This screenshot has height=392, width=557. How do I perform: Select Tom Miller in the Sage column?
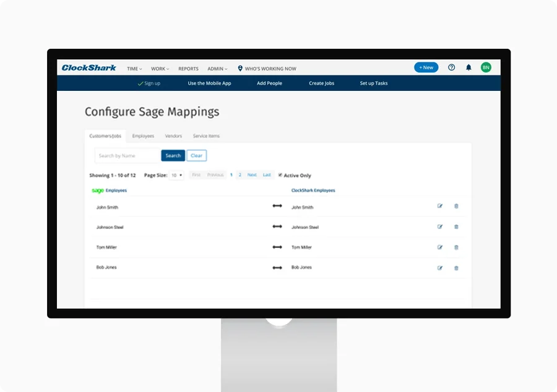pyautogui.click(x=106, y=247)
